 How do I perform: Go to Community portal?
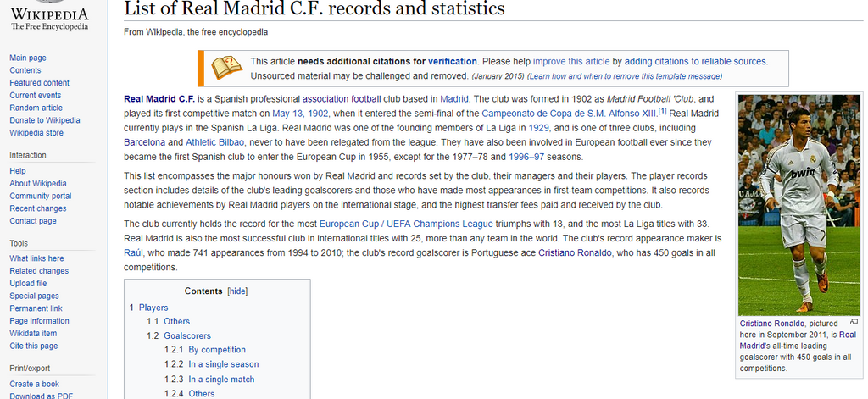40,196
